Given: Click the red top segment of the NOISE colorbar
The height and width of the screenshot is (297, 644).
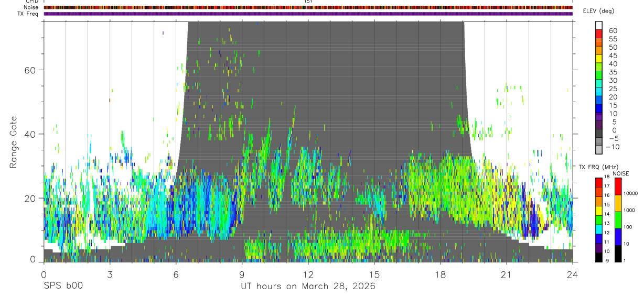Looking at the screenshot, I should 618,186.
